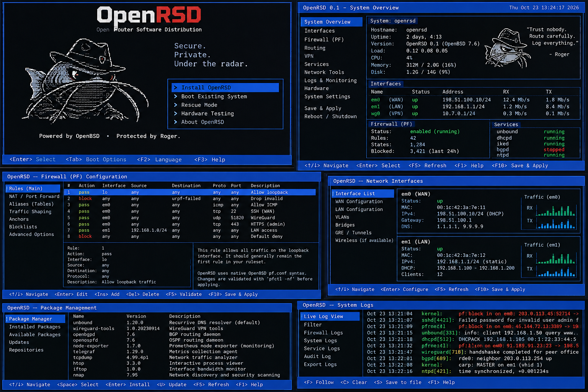Select Interface List in Network Interfaces
Screen dimensions: 588x392
363,194
